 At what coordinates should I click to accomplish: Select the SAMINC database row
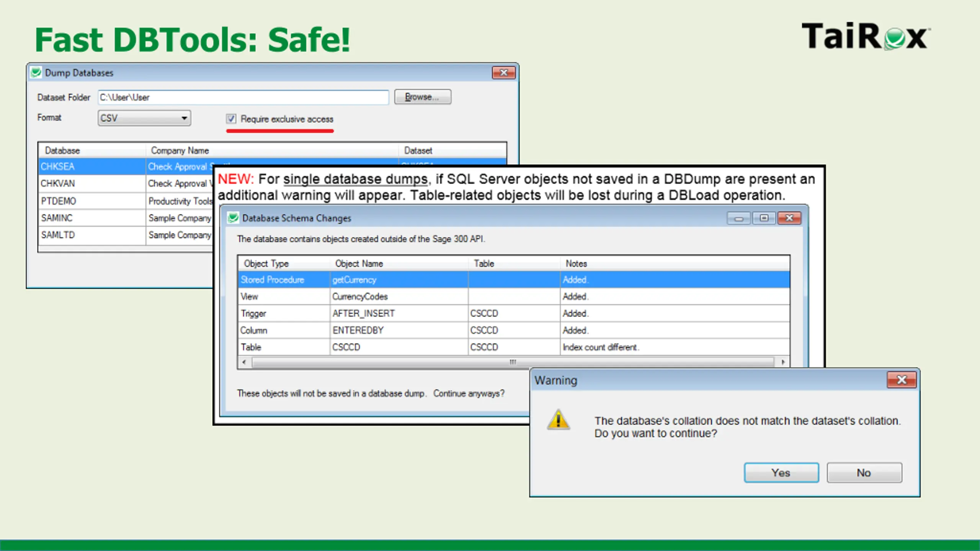[x=126, y=218]
